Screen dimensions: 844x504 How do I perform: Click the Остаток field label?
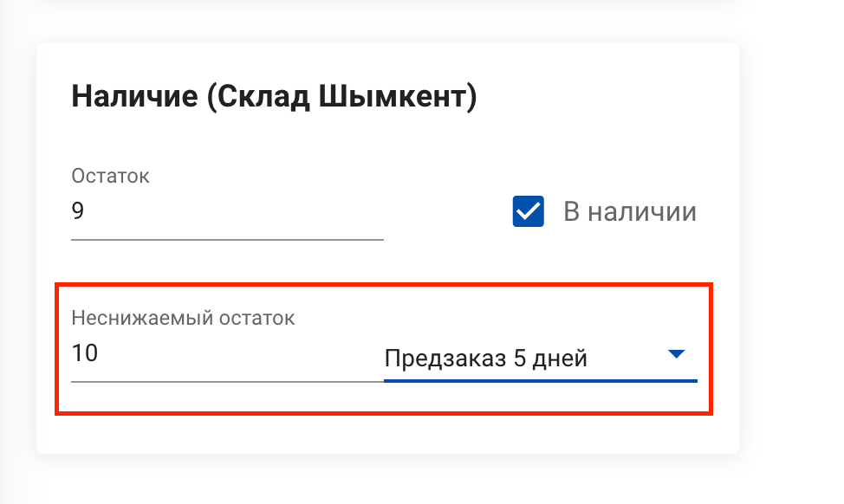110,176
